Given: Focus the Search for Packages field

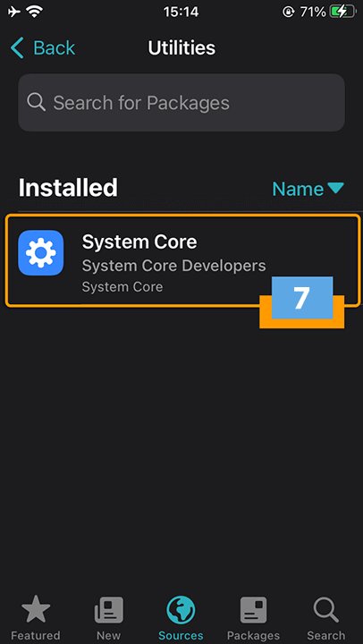Looking at the screenshot, I should [x=181, y=103].
